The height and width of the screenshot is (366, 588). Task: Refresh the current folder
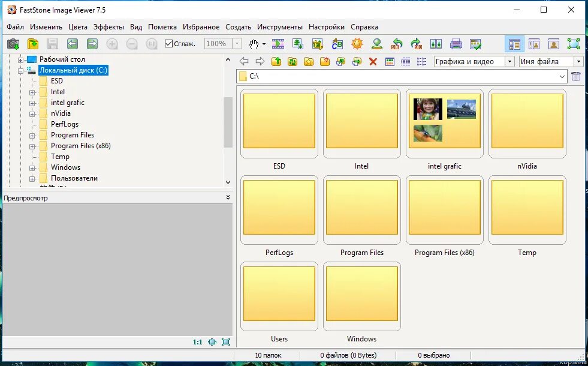tap(293, 61)
